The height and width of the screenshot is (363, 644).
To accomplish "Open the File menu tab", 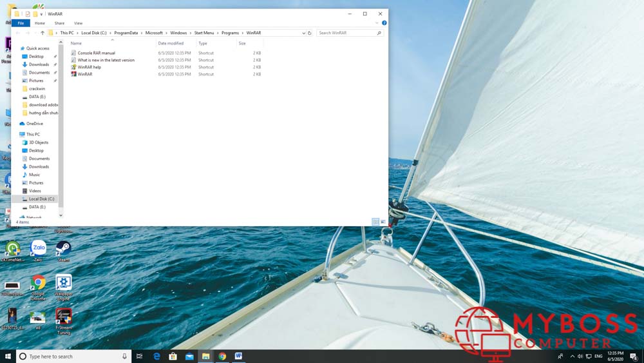I will 21,23.
